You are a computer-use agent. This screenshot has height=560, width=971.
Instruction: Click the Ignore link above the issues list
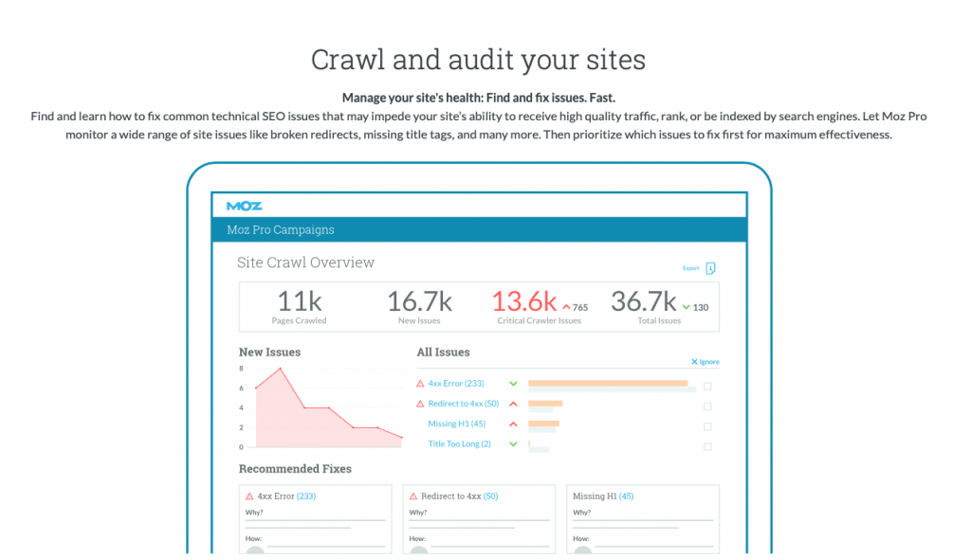pos(705,362)
